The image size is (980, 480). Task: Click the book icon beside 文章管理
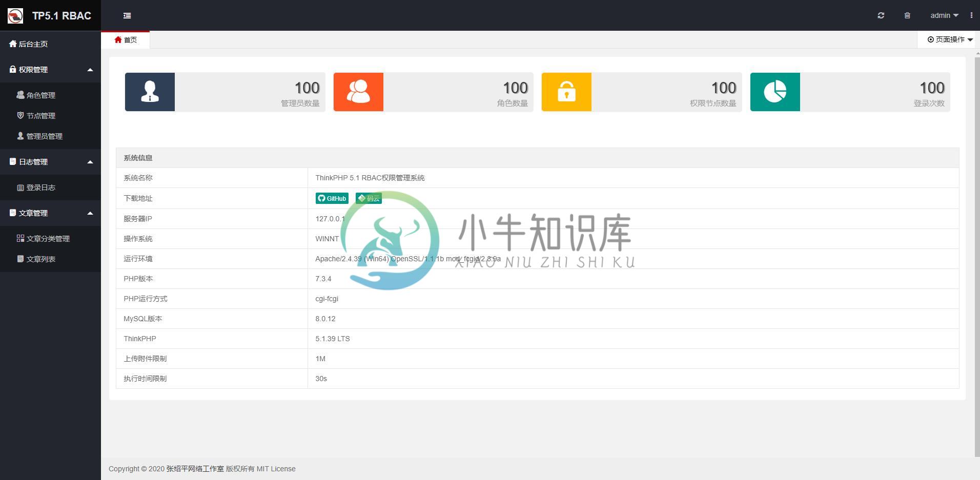coord(13,213)
